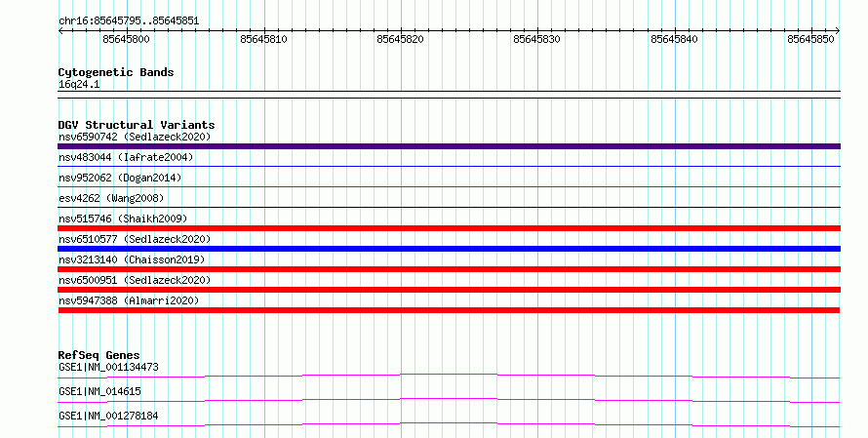Click the RefSeq Genes track title
Image resolution: width=868 pixels, height=438 pixels.
[x=99, y=355]
